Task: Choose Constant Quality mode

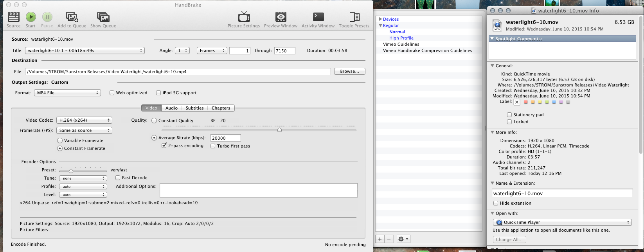Action: coord(154,121)
